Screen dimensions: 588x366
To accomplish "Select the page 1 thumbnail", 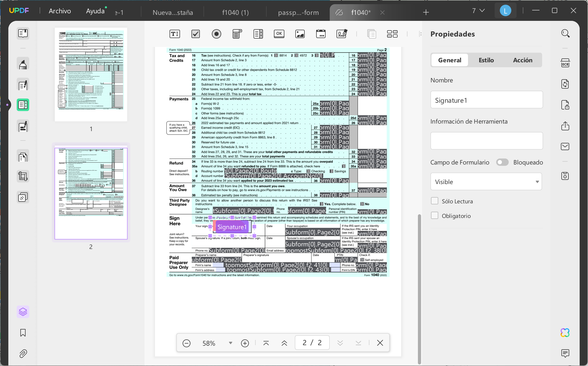I will (91, 75).
